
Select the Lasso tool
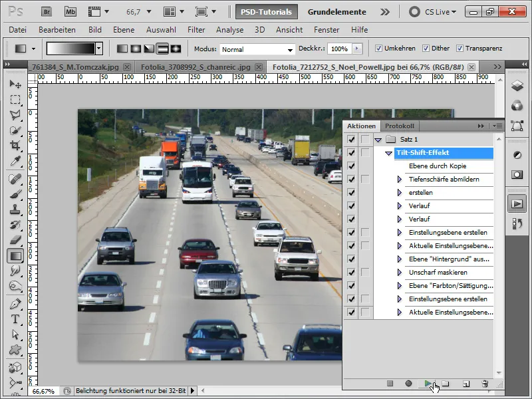(x=15, y=114)
